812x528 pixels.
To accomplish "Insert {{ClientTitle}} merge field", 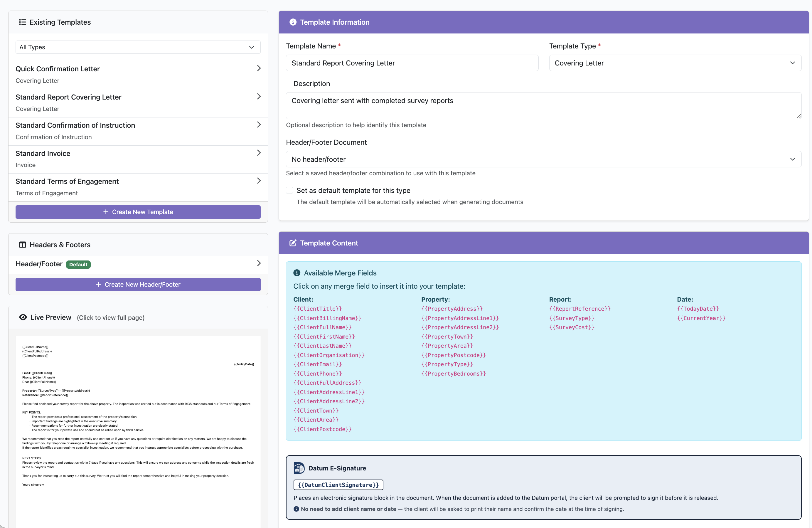I will (317, 309).
